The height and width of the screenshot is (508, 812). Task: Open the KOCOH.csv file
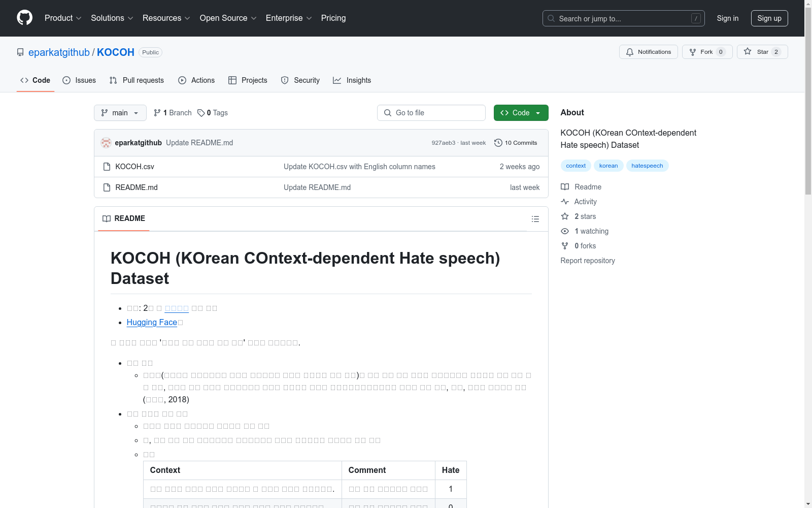(134, 167)
